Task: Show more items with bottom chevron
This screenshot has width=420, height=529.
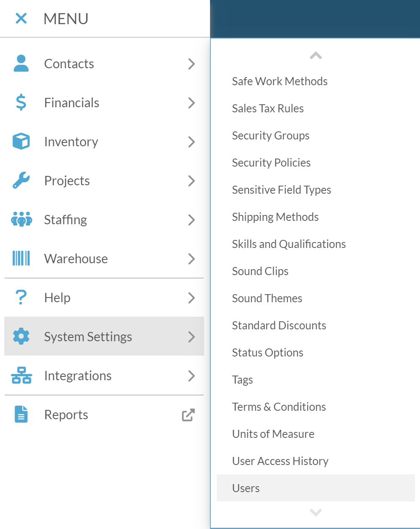Action: point(316,512)
